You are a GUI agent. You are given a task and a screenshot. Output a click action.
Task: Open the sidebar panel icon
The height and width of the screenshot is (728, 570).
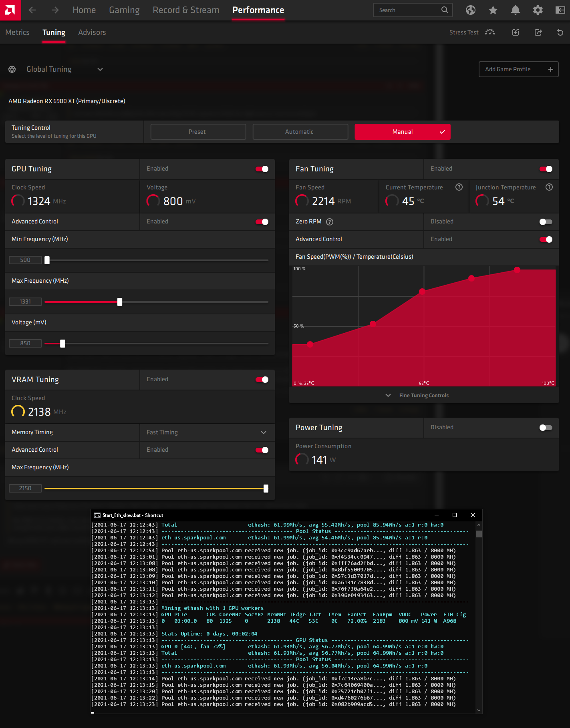point(560,10)
